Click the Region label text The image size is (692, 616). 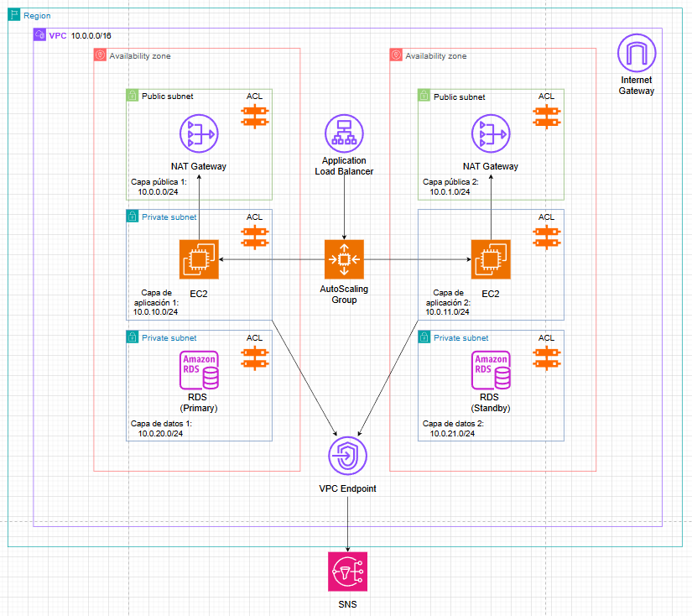coord(37,15)
